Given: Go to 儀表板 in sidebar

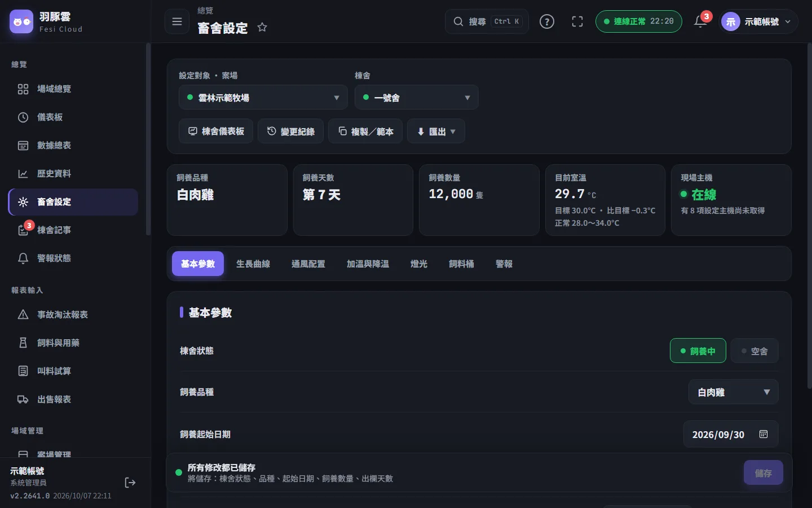Looking at the screenshot, I should tap(73, 117).
